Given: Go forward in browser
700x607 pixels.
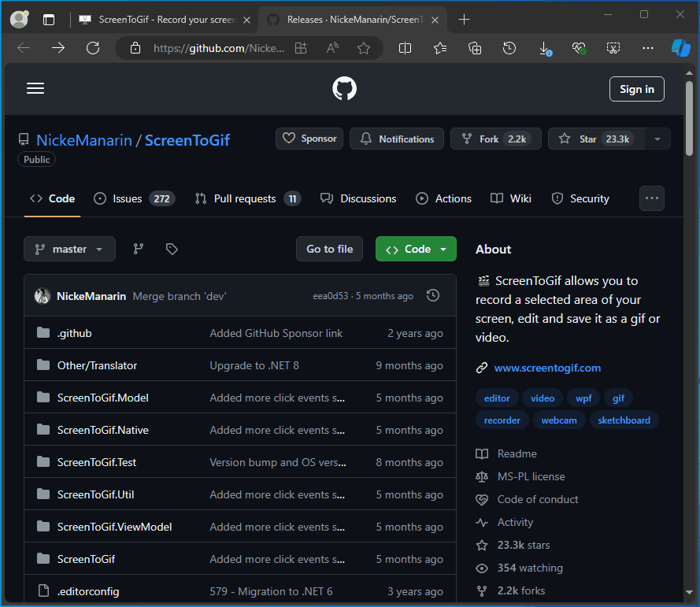Looking at the screenshot, I should tap(58, 48).
